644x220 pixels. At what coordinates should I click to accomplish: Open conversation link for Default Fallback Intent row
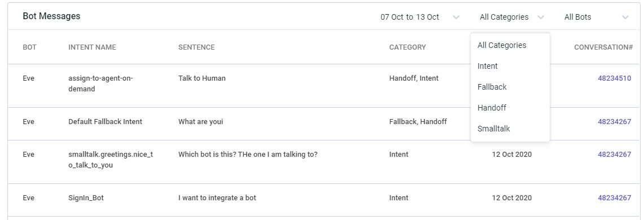point(615,122)
